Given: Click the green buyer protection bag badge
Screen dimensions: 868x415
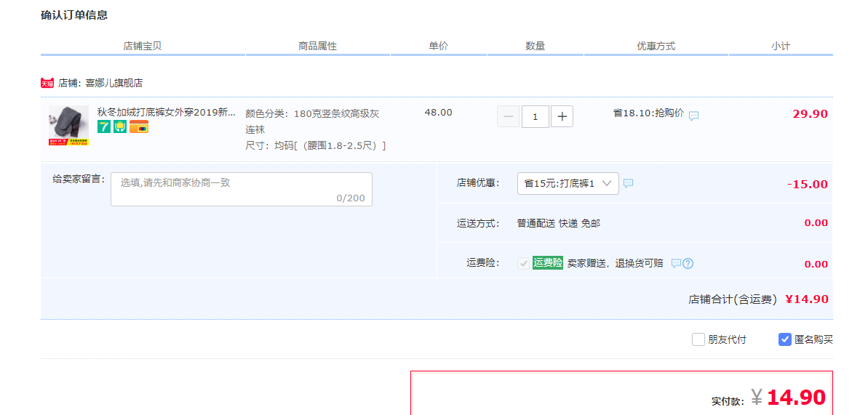Looking at the screenshot, I should (x=120, y=126).
